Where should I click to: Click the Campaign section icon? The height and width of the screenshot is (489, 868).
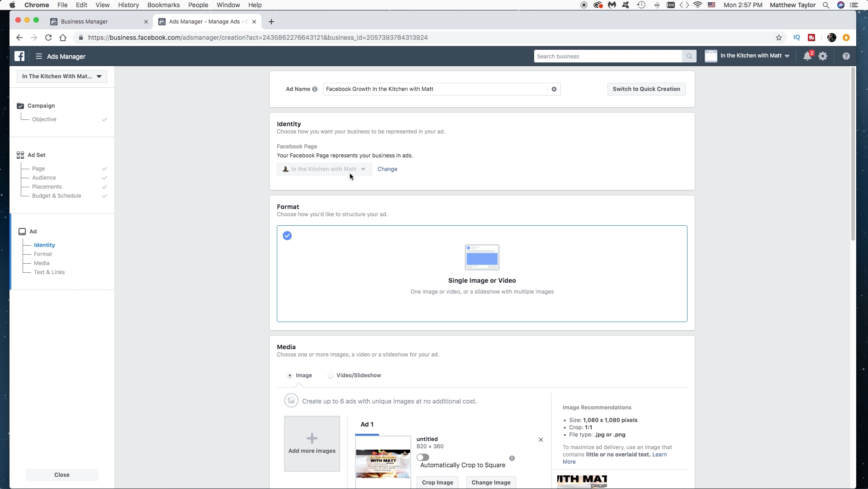[20, 106]
